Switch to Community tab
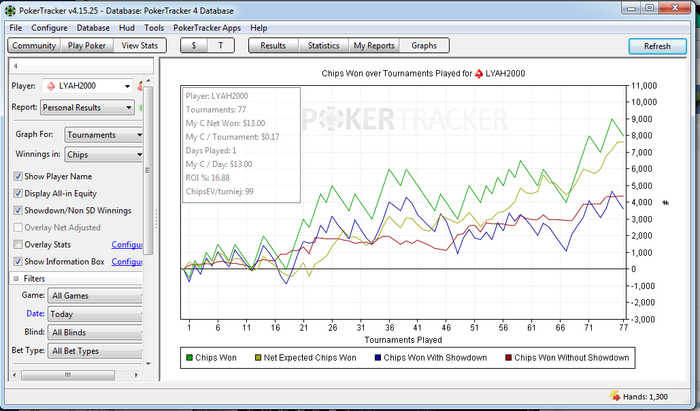The height and width of the screenshot is (411, 700). click(x=34, y=46)
